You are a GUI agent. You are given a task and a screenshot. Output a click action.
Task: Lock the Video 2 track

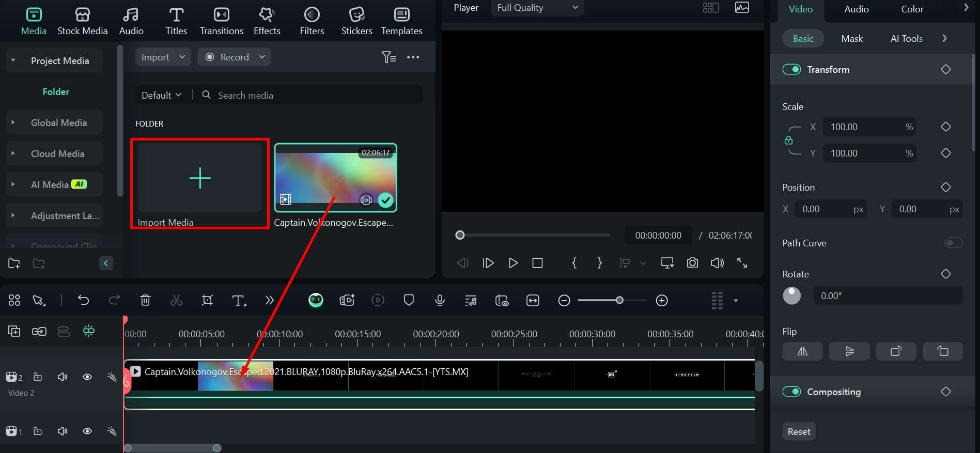38,377
